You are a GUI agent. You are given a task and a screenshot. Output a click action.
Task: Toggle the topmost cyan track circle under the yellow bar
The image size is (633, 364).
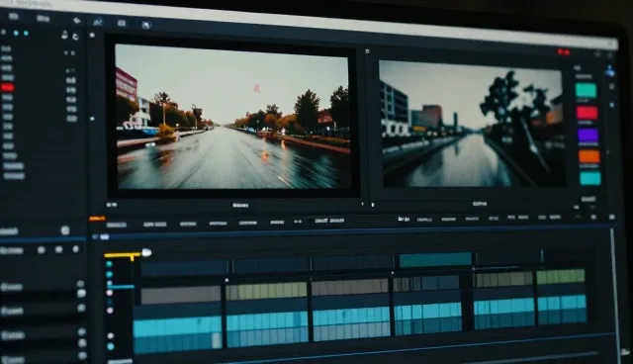click(109, 264)
